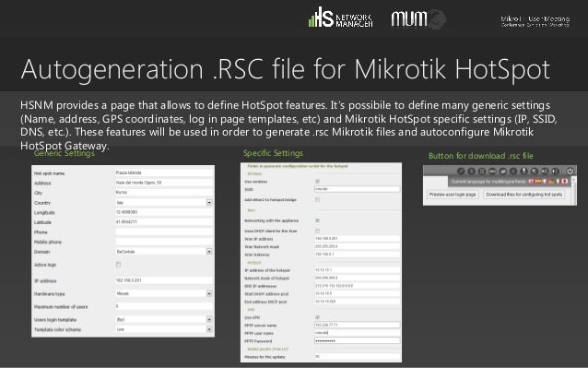The image size is (588, 368).
Task: Click the download panel vertical scrollbar
Action: pos(574,191)
